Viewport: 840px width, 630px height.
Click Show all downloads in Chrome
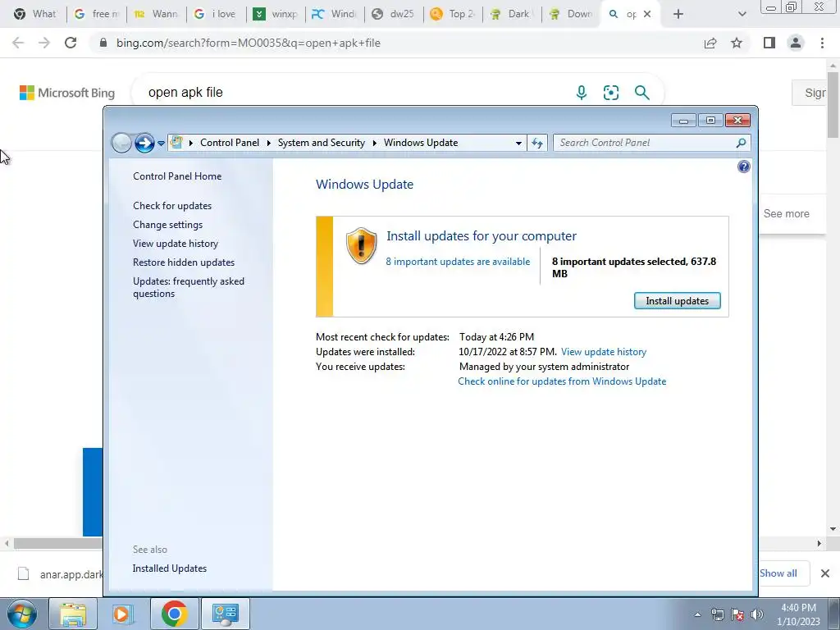coord(778,573)
